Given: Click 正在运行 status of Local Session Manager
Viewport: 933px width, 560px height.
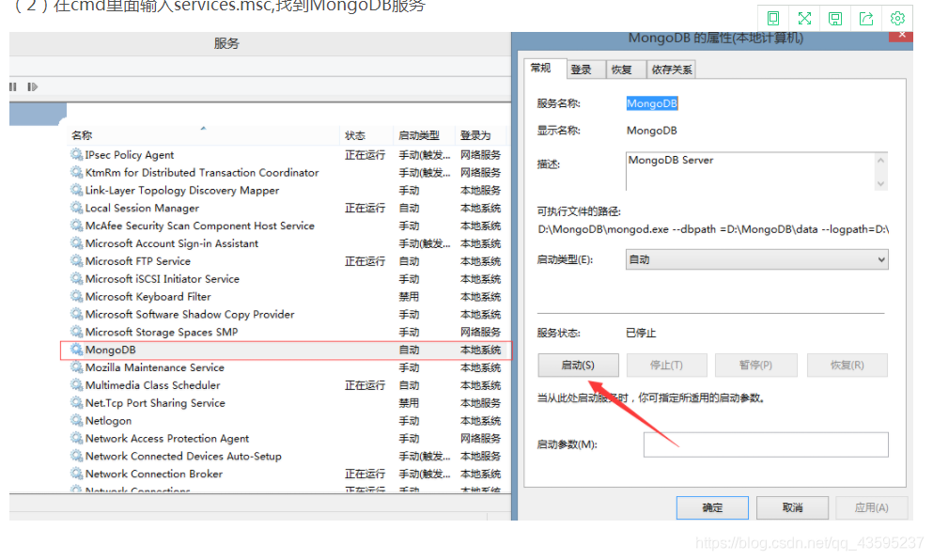Looking at the screenshot, I should pos(365,208).
